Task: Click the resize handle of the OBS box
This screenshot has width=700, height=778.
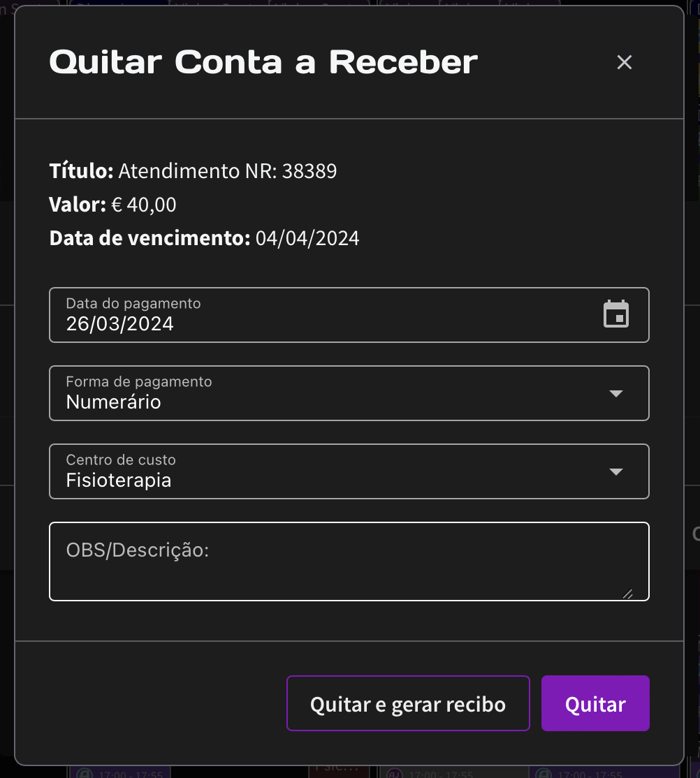Action: point(628,594)
